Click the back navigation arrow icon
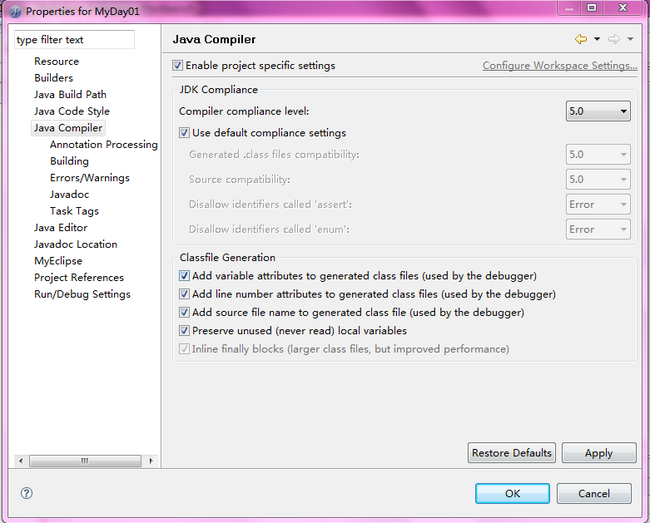 coord(581,39)
